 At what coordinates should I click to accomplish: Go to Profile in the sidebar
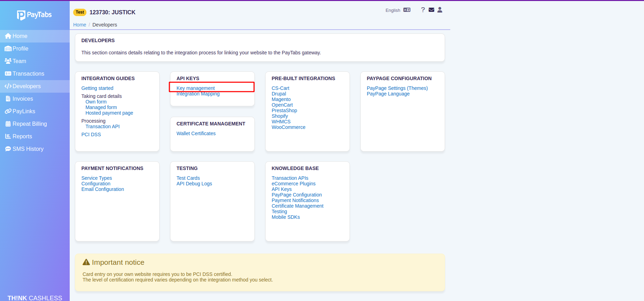(x=35, y=49)
